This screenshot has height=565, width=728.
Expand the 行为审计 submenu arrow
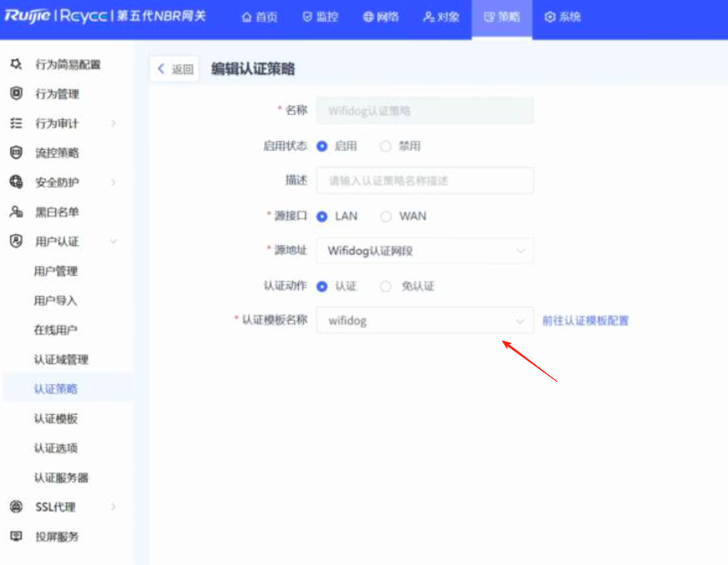[113, 124]
